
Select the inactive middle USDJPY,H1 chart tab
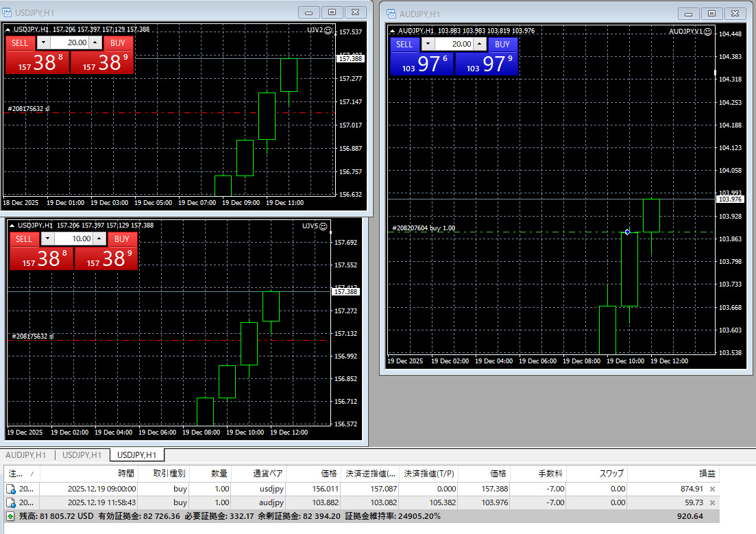click(x=82, y=455)
